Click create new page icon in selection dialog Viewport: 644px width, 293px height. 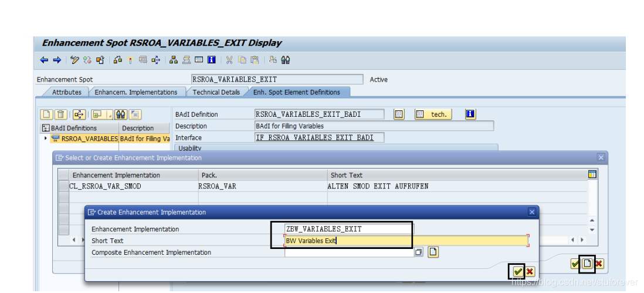click(x=587, y=264)
